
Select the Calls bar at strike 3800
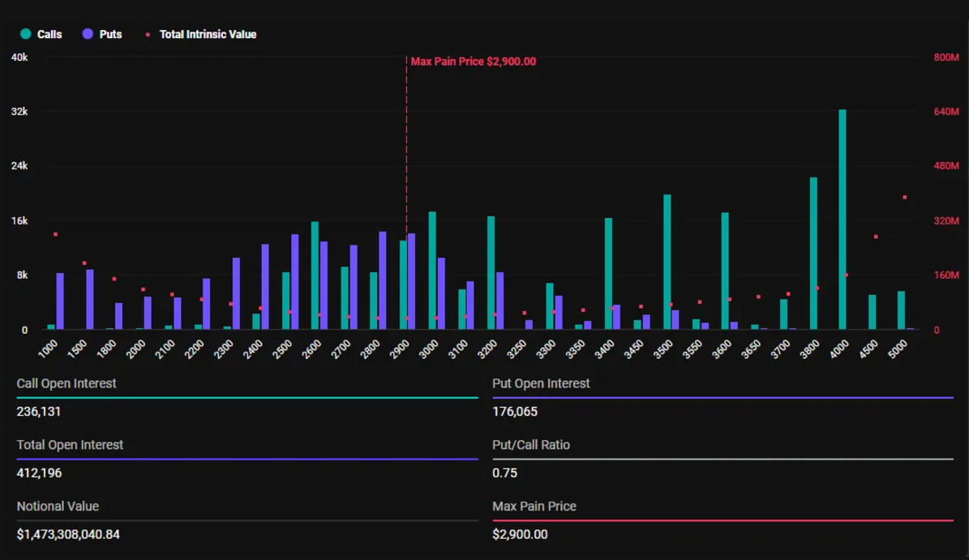coord(813,253)
